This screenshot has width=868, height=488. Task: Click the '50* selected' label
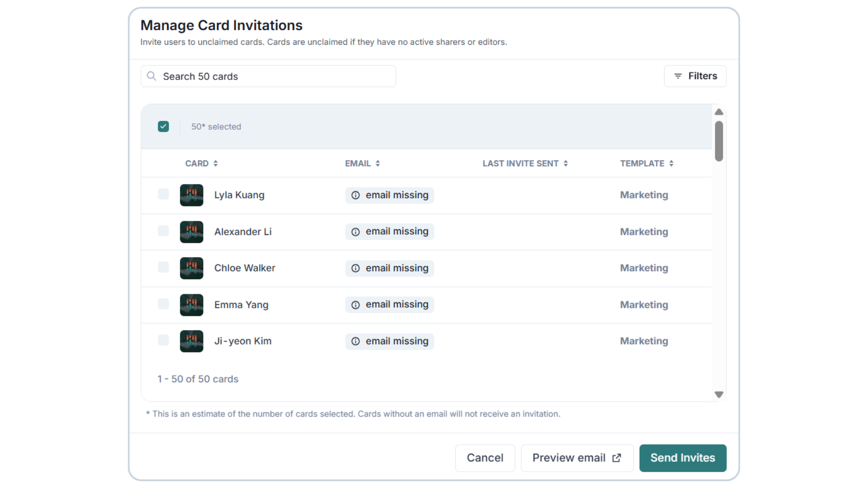point(216,127)
